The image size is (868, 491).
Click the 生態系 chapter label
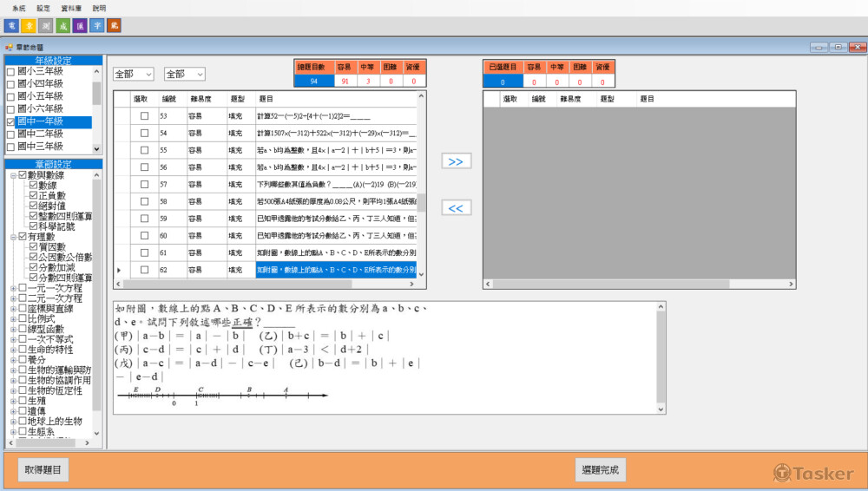tap(41, 431)
